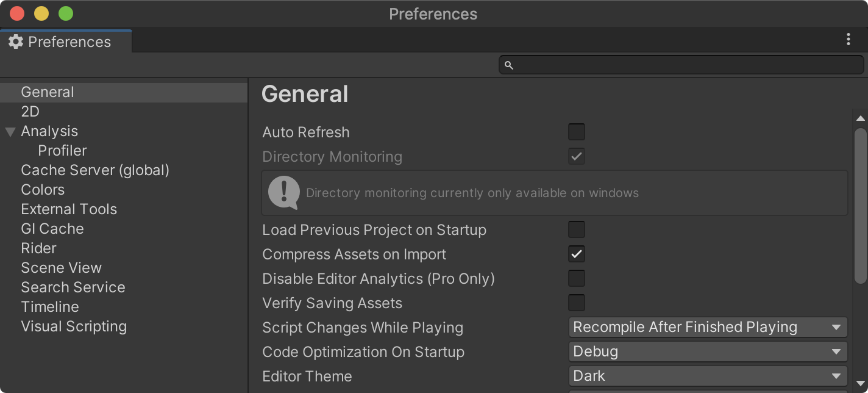The image size is (868, 393).
Task: Enable the Verify Saving Assets checkbox
Action: pyautogui.click(x=576, y=303)
